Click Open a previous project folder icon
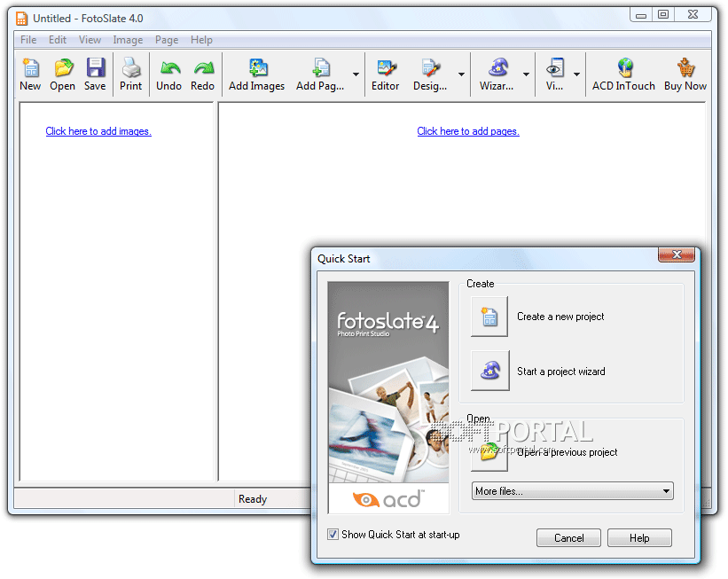 coord(489,451)
